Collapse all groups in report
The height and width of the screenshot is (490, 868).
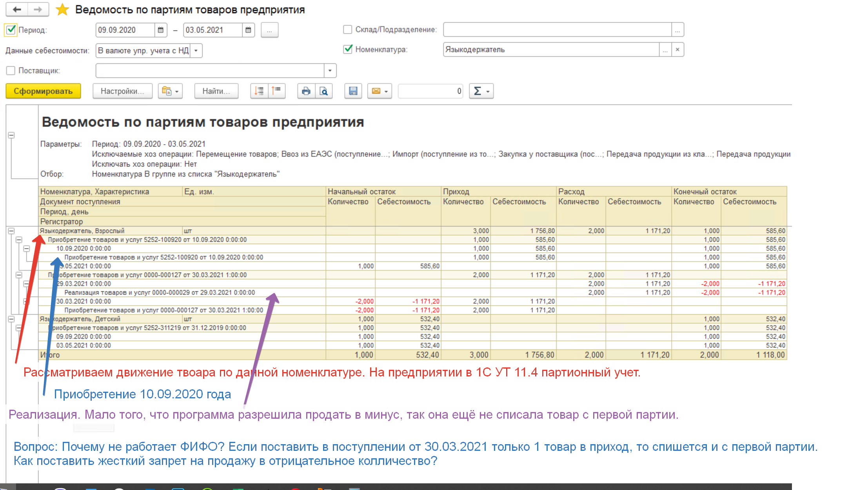tap(276, 91)
